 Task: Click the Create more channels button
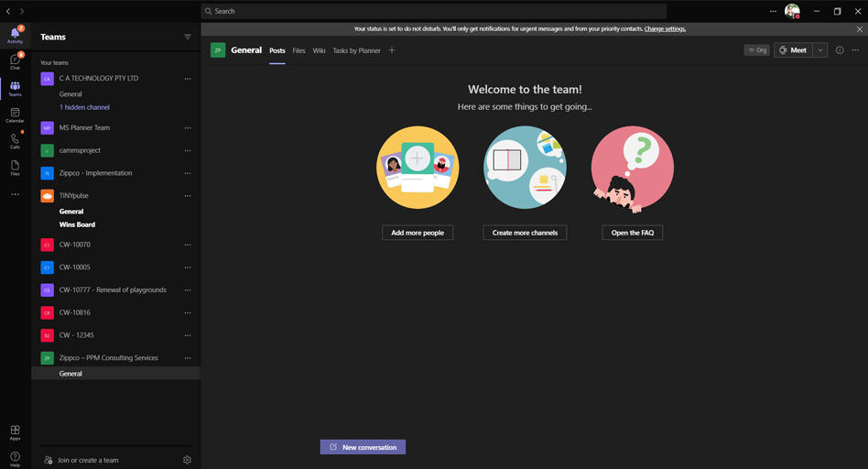pyautogui.click(x=525, y=233)
